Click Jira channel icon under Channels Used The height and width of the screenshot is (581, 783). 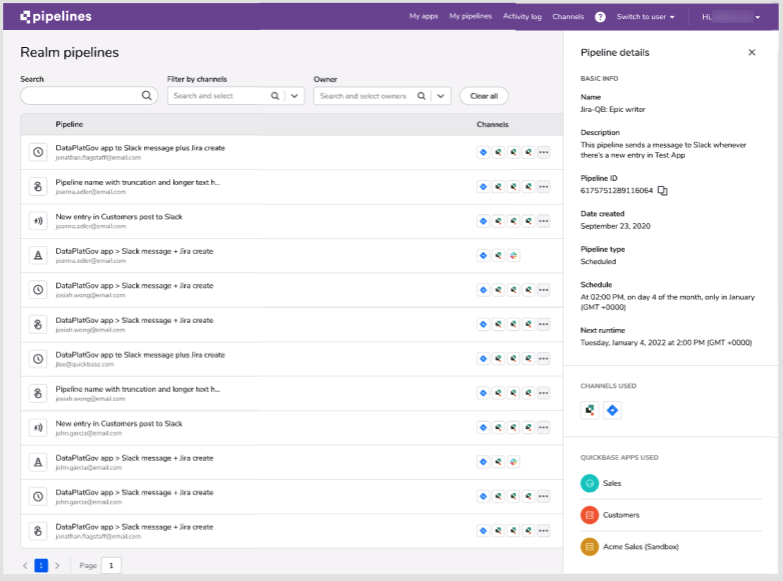tap(612, 410)
